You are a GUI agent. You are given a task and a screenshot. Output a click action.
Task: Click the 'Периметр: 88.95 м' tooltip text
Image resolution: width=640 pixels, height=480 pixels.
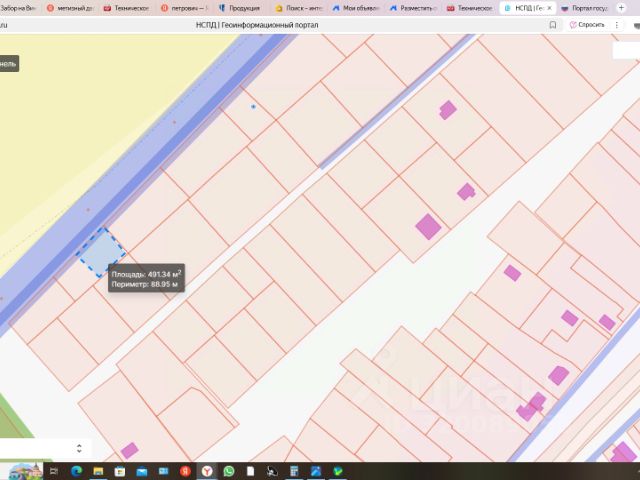[x=144, y=284]
